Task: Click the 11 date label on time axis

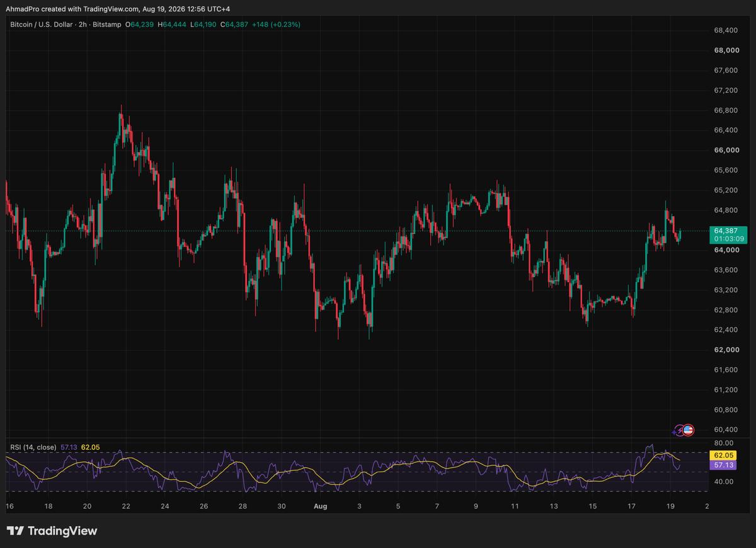Action: pyautogui.click(x=515, y=506)
